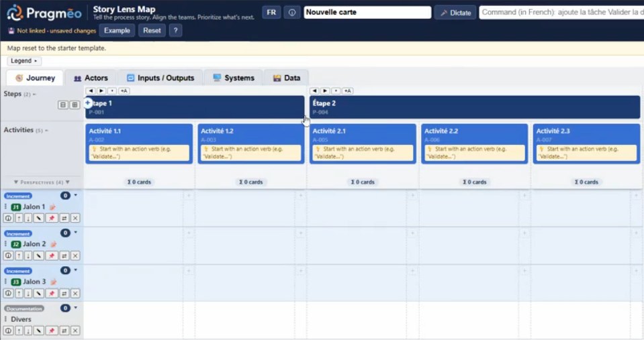Add card in Jalon 1 under Activité 1.1
This screenshot has height=340, width=644.
click(189, 196)
